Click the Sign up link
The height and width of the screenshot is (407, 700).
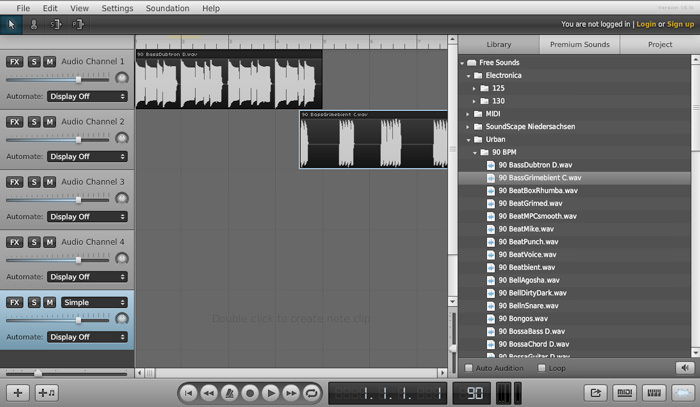click(680, 24)
